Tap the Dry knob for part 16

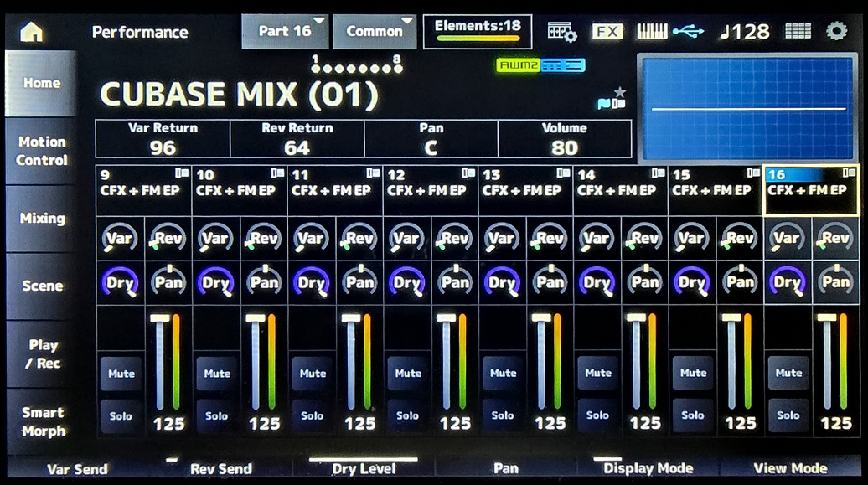click(788, 282)
